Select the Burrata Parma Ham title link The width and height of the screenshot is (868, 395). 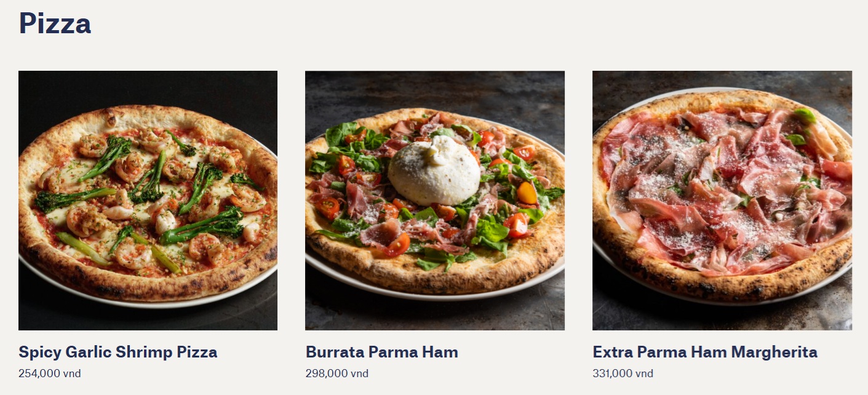[382, 353]
